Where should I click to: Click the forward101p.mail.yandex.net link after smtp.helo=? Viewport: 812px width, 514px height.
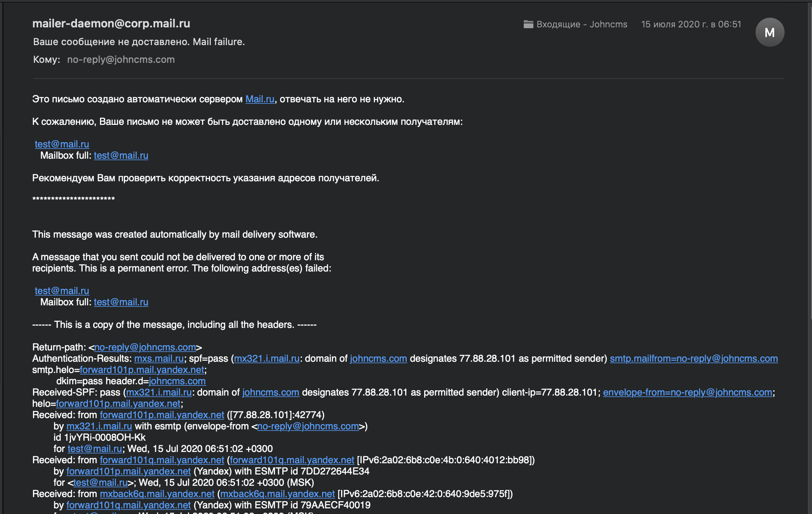coord(142,370)
